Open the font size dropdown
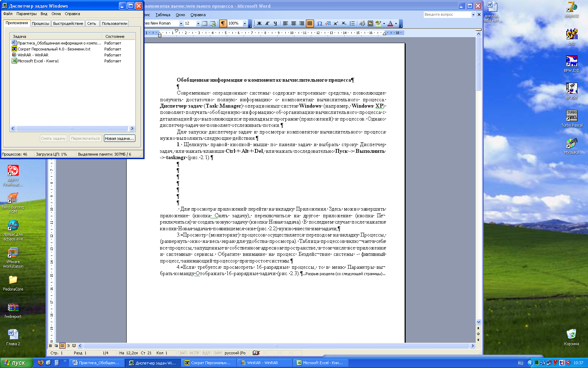 198,23
